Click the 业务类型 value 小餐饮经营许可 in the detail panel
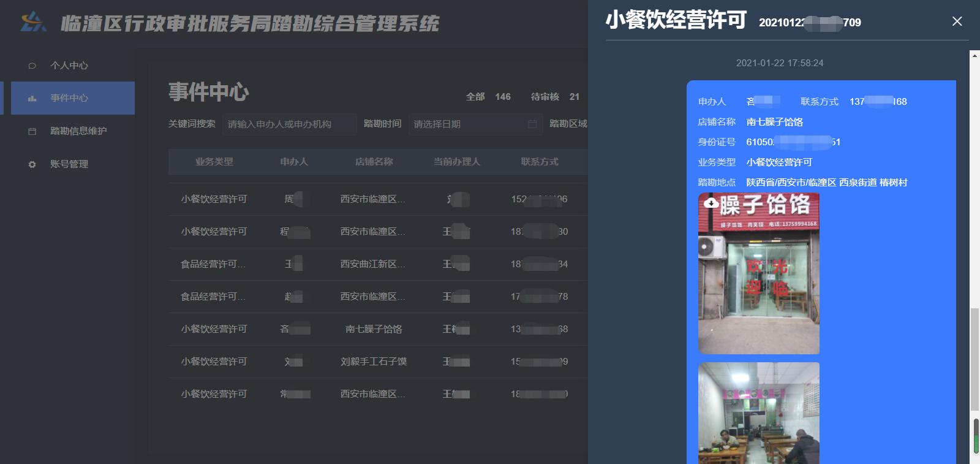The image size is (980, 464). (x=779, y=162)
